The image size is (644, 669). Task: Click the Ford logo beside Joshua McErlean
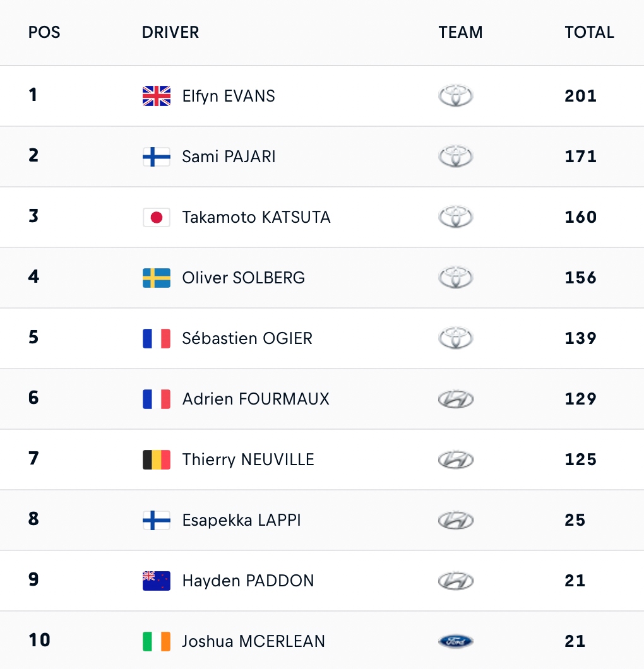pyautogui.click(x=456, y=641)
